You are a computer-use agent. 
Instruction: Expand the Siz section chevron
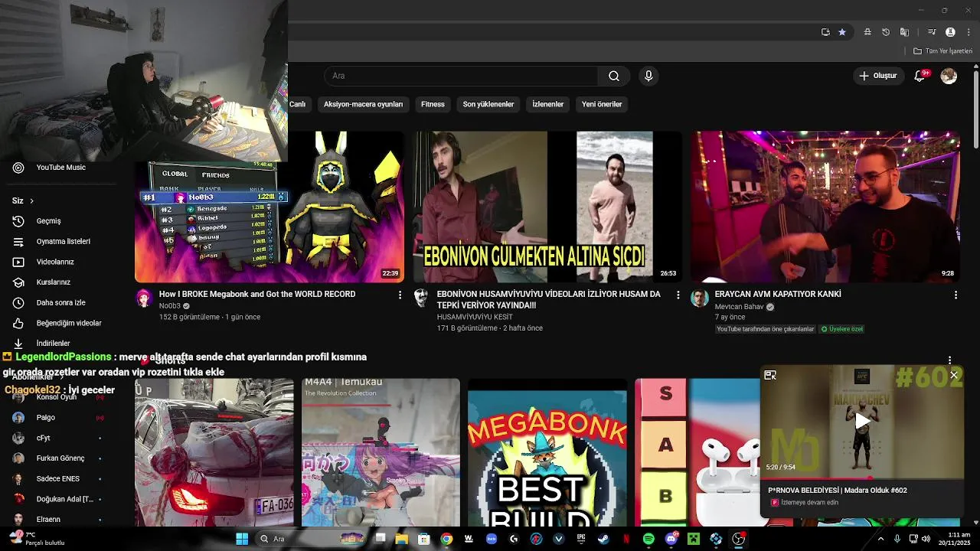pyautogui.click(x=31, y=201)
